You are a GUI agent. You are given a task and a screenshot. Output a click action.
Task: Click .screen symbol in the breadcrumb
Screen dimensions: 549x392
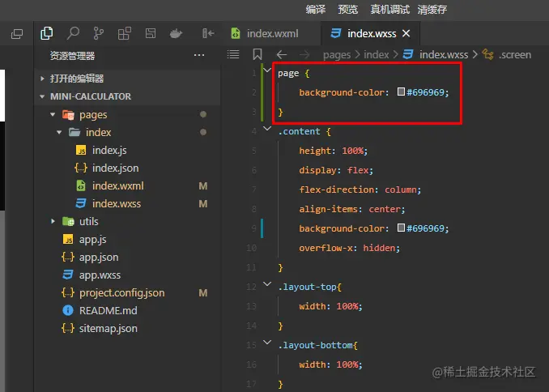[x=515, y=55]
